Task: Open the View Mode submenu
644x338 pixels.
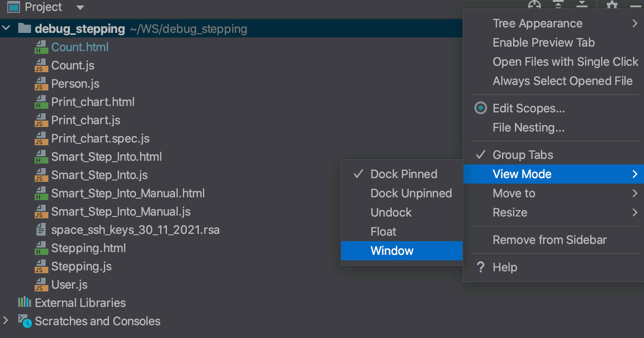Action: pos(522,174)
